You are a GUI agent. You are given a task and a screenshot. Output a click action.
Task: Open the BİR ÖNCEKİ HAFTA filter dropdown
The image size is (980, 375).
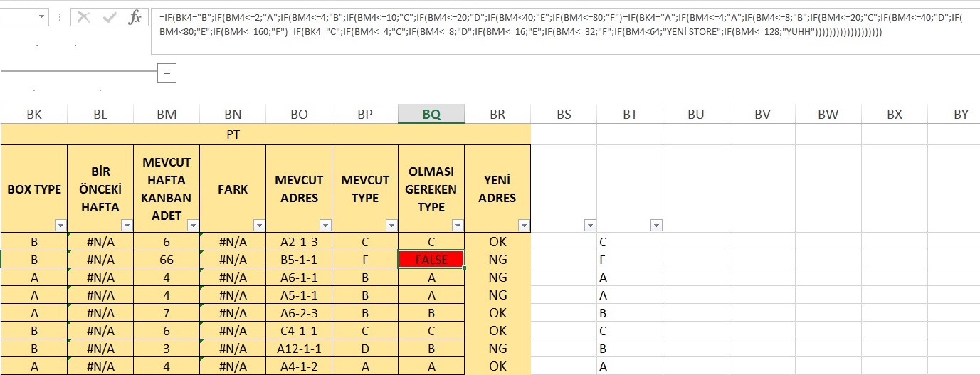127,226
